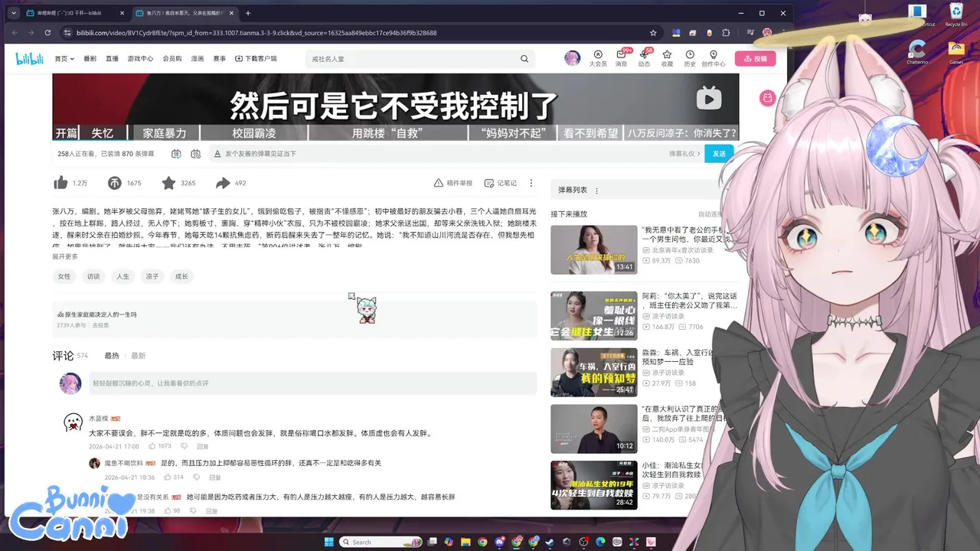Like 魔鱼不喝饮料's reply
The width and height of the screenshot is (980, 551).
coord(168,477)
